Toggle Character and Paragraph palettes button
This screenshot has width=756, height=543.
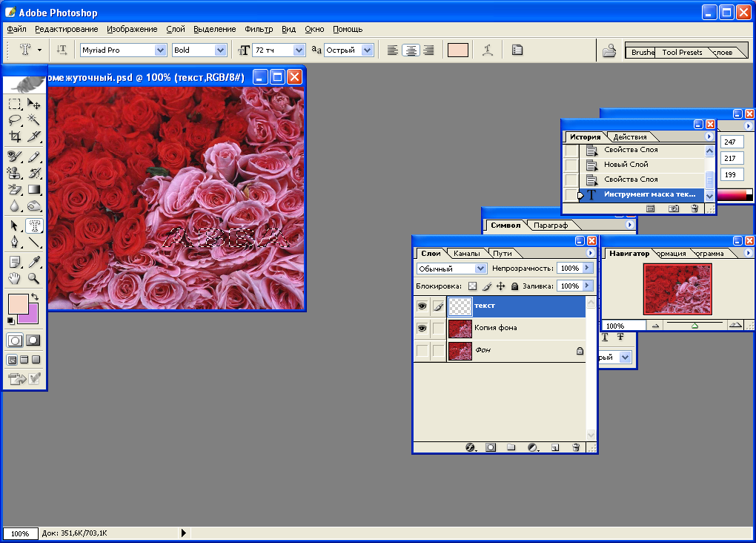coord(517,50)
